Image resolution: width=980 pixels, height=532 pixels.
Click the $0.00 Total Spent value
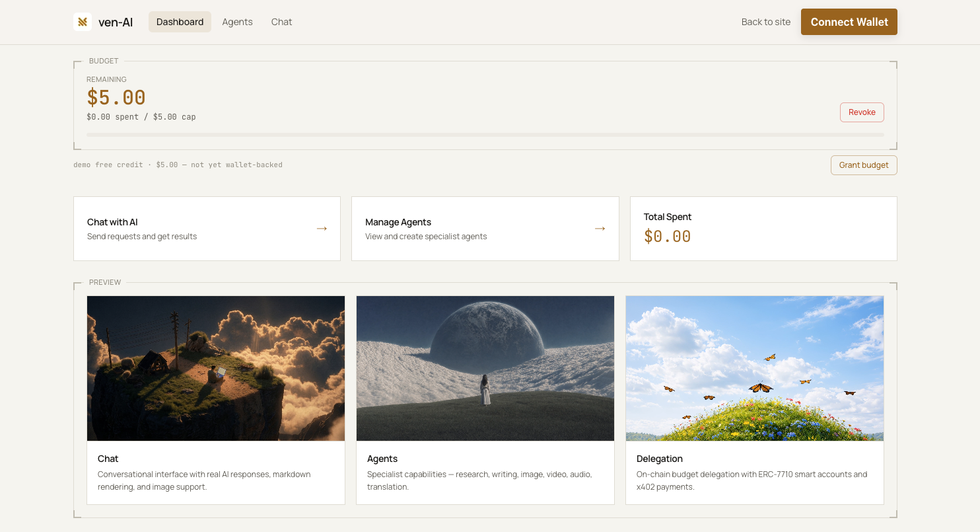point(667,237)
